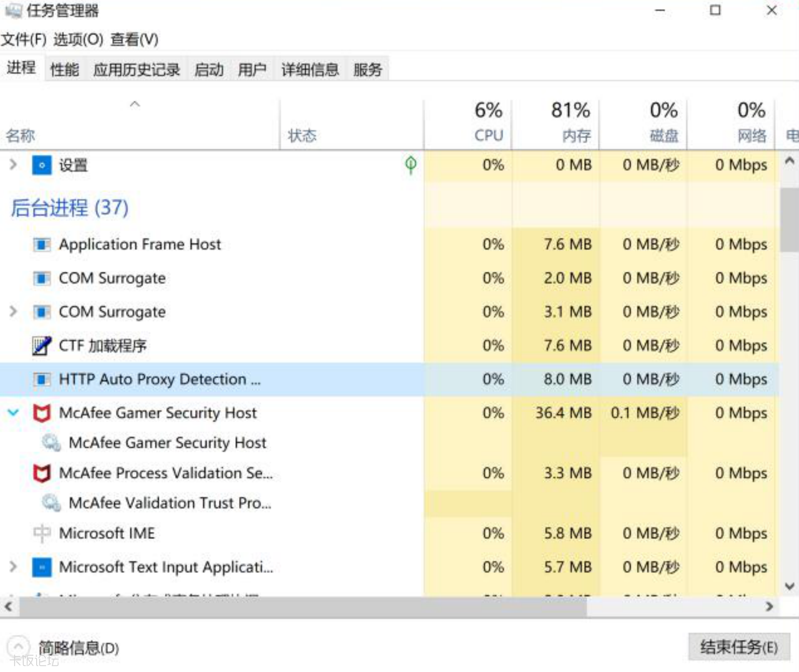Click the CTF loader pen icon

pyautogui.click(x=42, y=346)
